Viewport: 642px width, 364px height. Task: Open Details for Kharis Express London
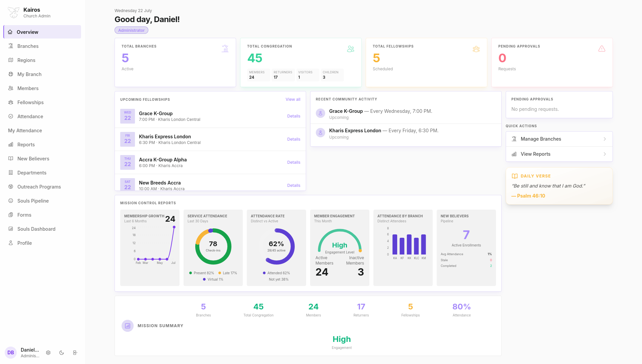click(294, 139)
